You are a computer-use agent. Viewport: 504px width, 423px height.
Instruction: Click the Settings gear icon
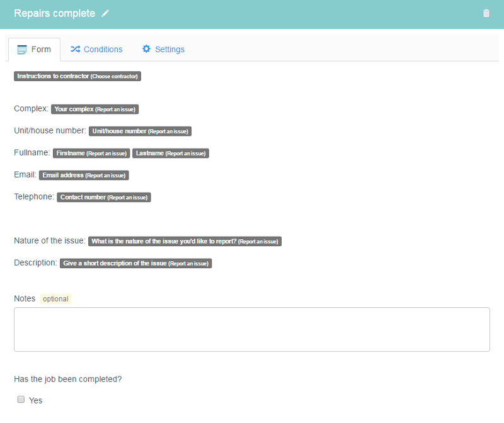[147, 49]
